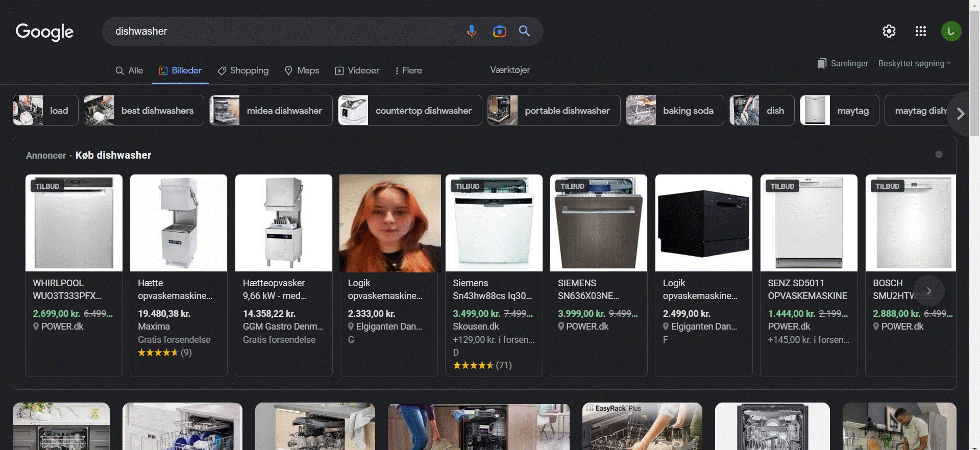Open the Værktøjer tools button
Viewport: 980px width, 450px height.
click(510, 70)
